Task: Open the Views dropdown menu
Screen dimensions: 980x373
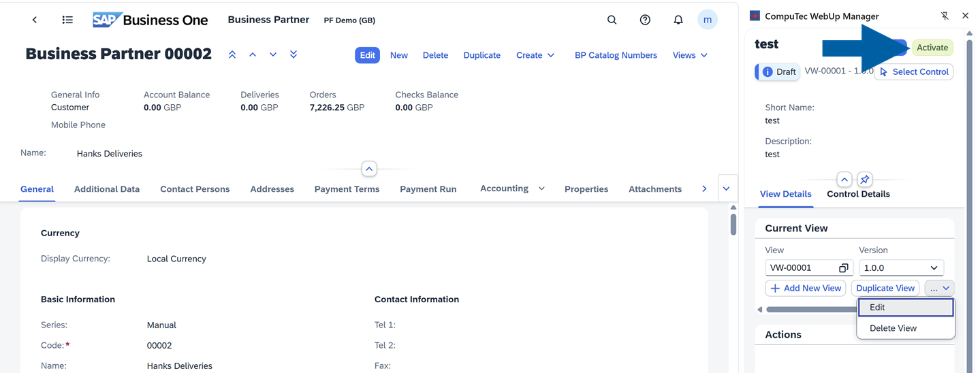Action: point(690,55)
